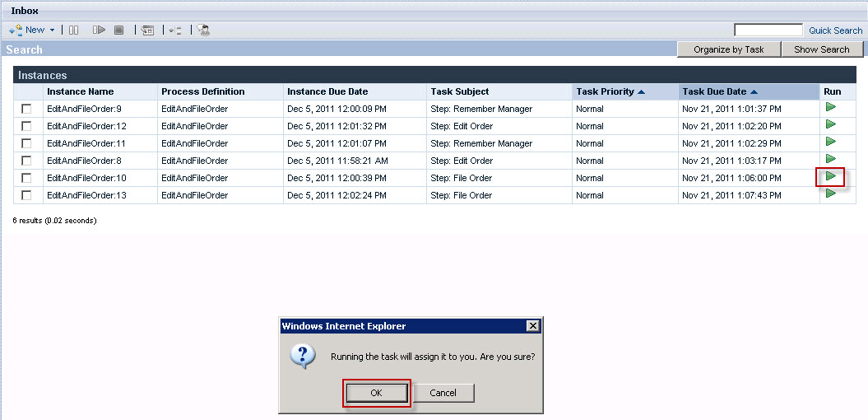The height and width of the screenshot is (420, 868).
Task: Click the Resume toolbar icon
Action: click(x=99, y=30)
